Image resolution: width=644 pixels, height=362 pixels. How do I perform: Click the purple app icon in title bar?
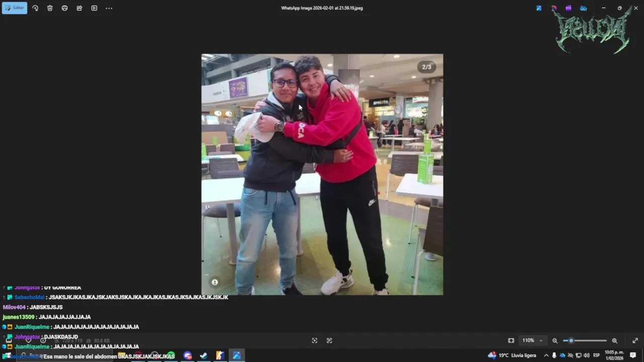(x=569, y=8)
